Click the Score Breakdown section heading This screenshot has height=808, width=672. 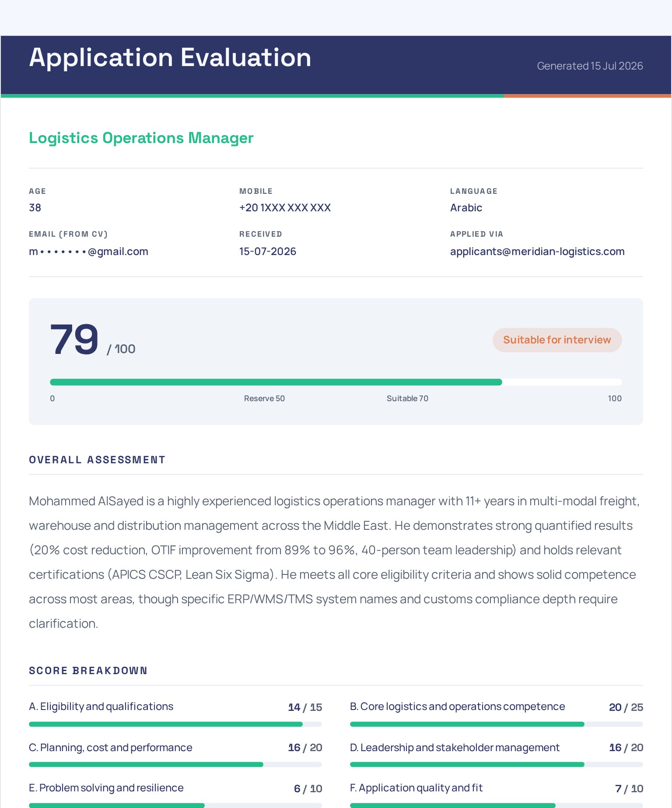pyautogui.click(x=88, y=671)
